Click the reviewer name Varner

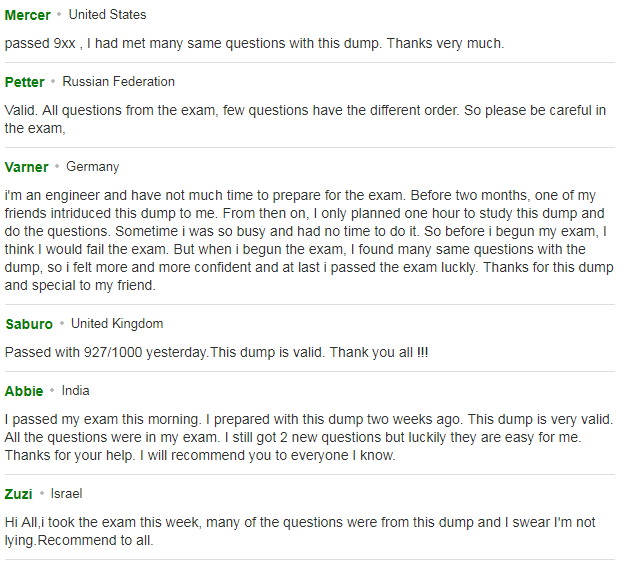click(x=26, y=167)
